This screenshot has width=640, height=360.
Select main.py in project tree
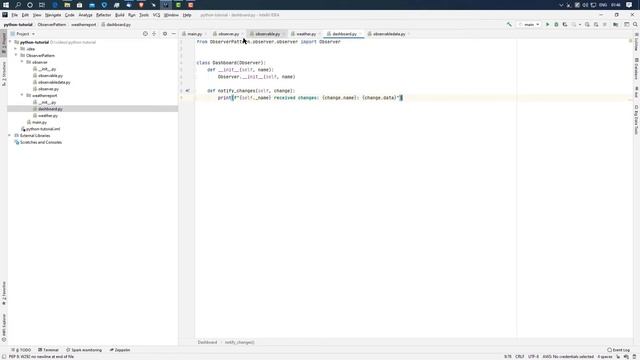click(x=39, y=122)
